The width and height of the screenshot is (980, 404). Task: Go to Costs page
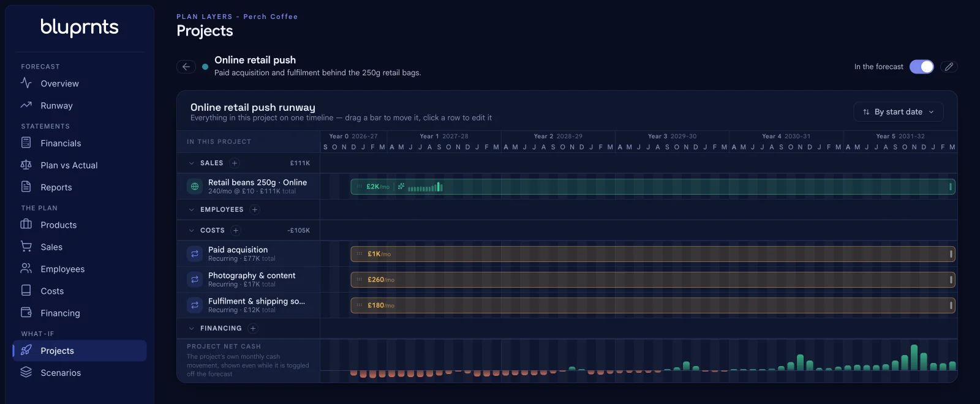click(x=80, y=291)
